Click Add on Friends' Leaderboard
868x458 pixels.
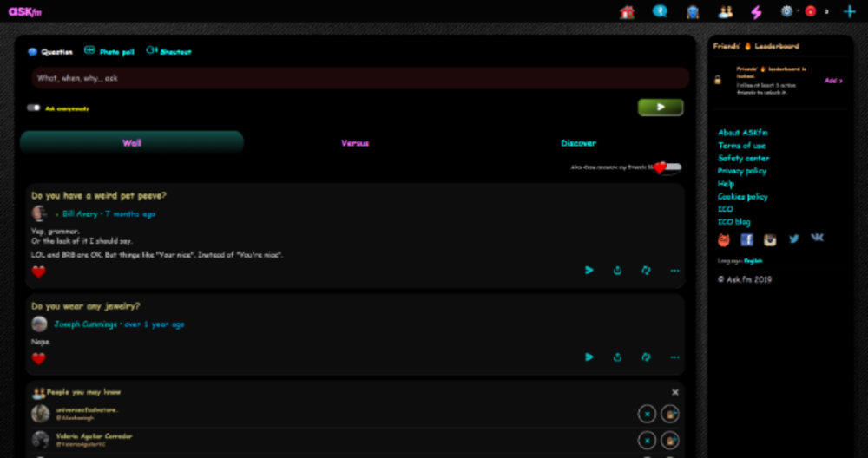click(833, 81)
